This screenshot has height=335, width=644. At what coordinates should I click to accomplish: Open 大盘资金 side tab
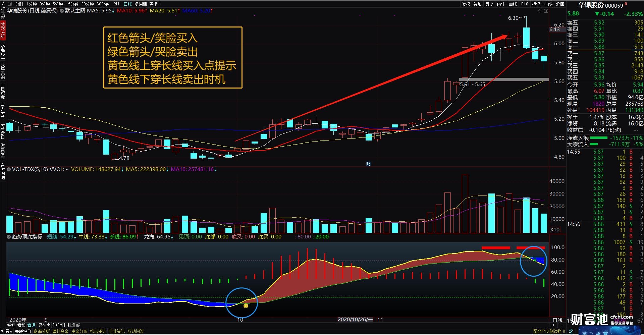(3, 51)
